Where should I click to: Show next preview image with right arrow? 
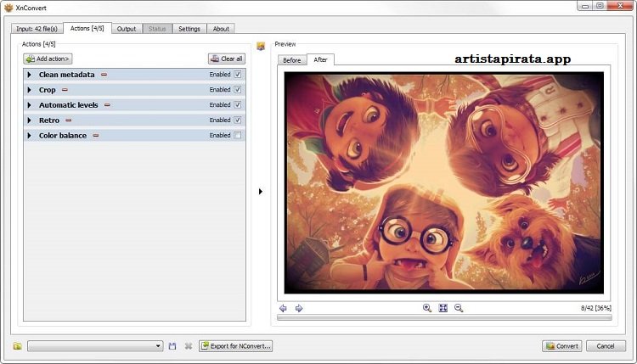coord(299,308)
